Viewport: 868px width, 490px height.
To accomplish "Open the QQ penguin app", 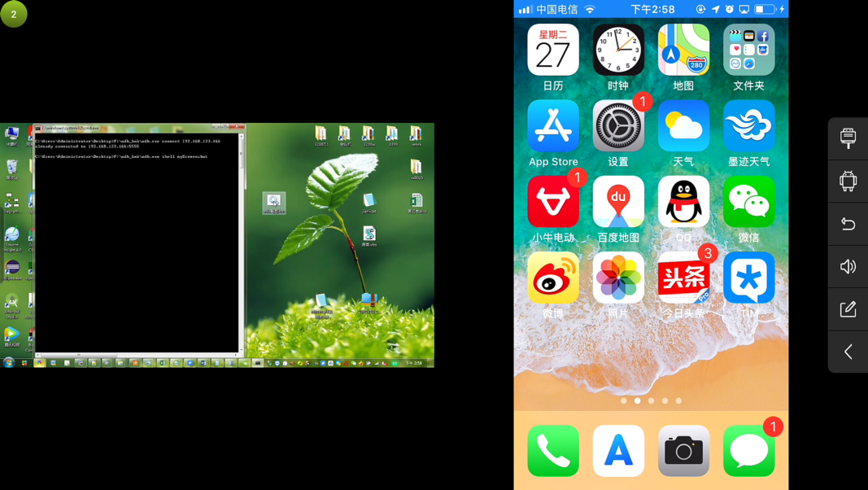I will point(683,202).
